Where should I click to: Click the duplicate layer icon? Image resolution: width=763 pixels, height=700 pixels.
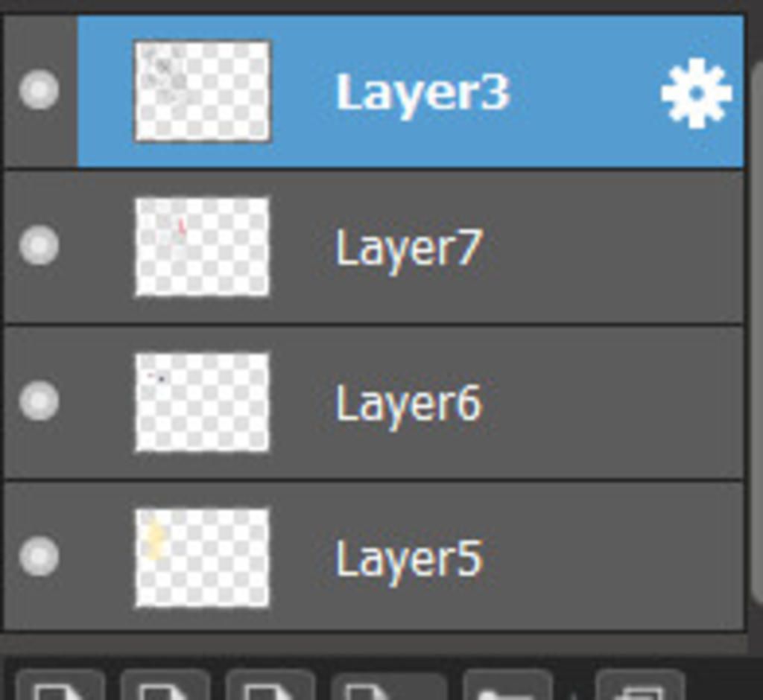(639, 688)
